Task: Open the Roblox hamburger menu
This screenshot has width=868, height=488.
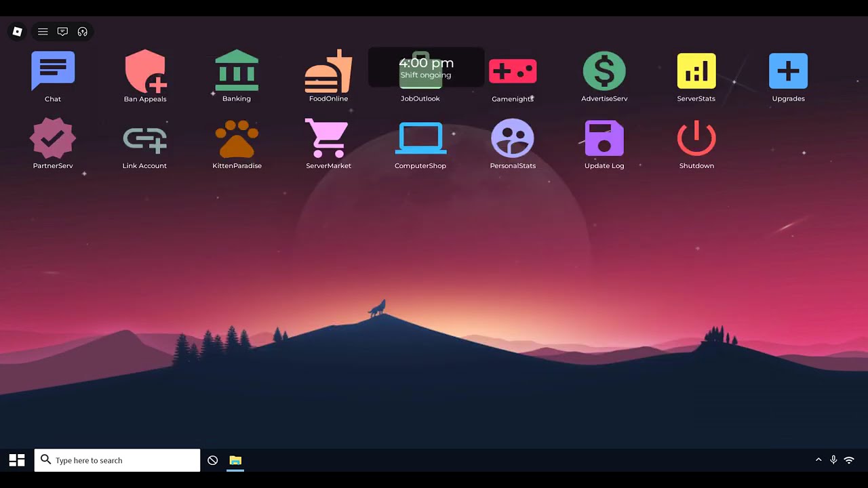Action: coord(43,31)
